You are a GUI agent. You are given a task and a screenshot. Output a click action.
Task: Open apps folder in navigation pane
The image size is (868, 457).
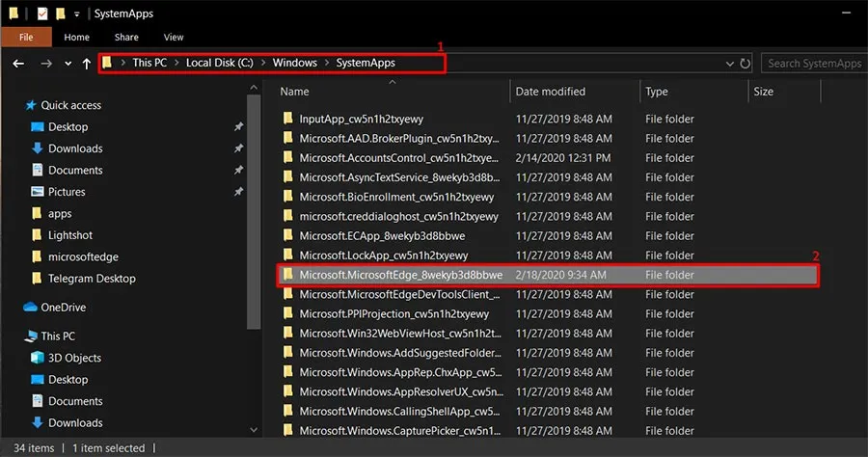pyautogui.click(x=60, y=214)
